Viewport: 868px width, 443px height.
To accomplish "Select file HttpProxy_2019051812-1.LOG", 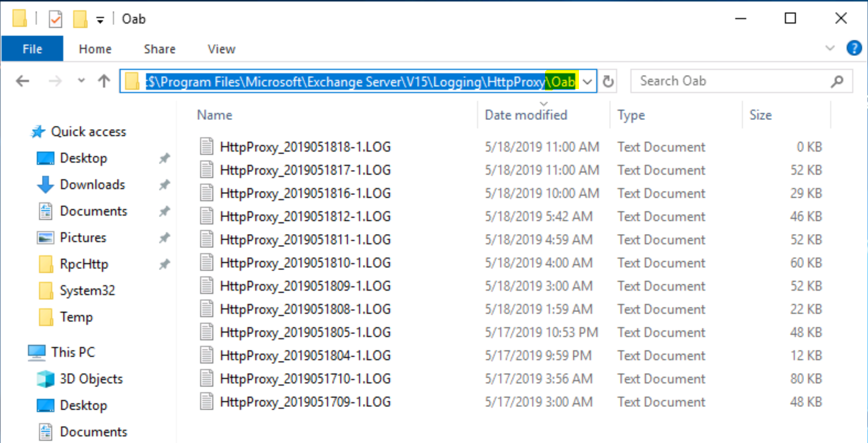I will [x=305, y=216].
